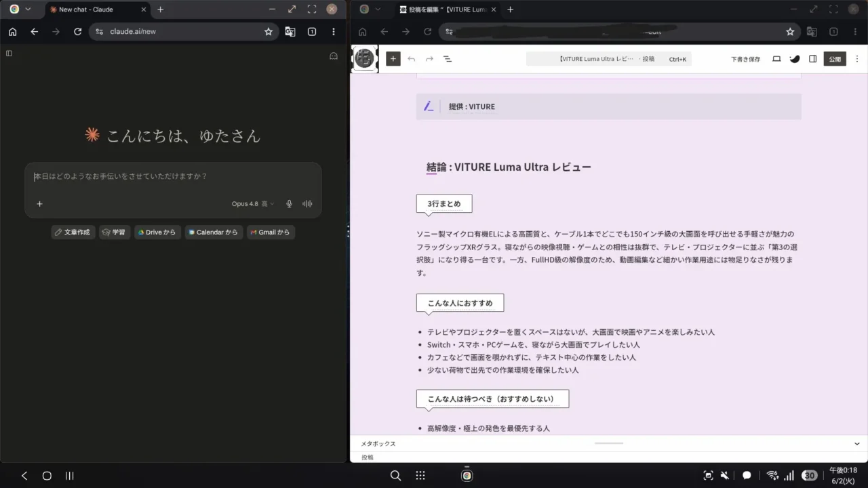Open the block inserter plus button
The image size is (868, 488).
tap(393, 59)
